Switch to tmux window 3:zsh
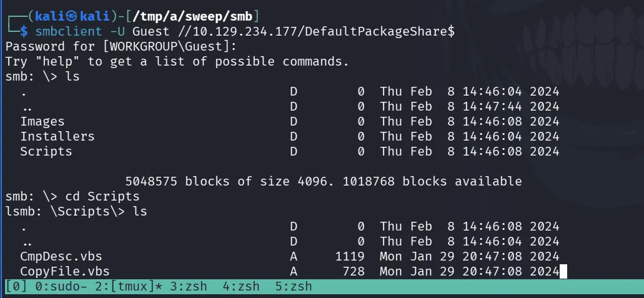 click(x=188, y=287)
